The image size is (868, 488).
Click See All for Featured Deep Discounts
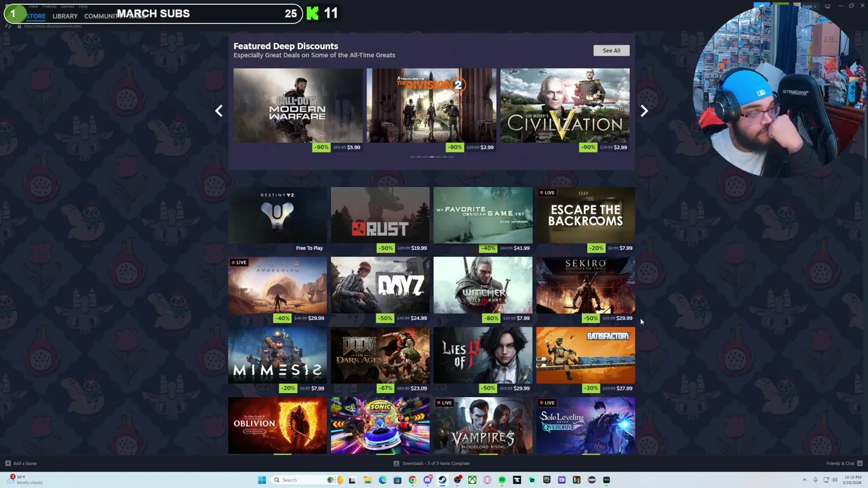point(611,50)
